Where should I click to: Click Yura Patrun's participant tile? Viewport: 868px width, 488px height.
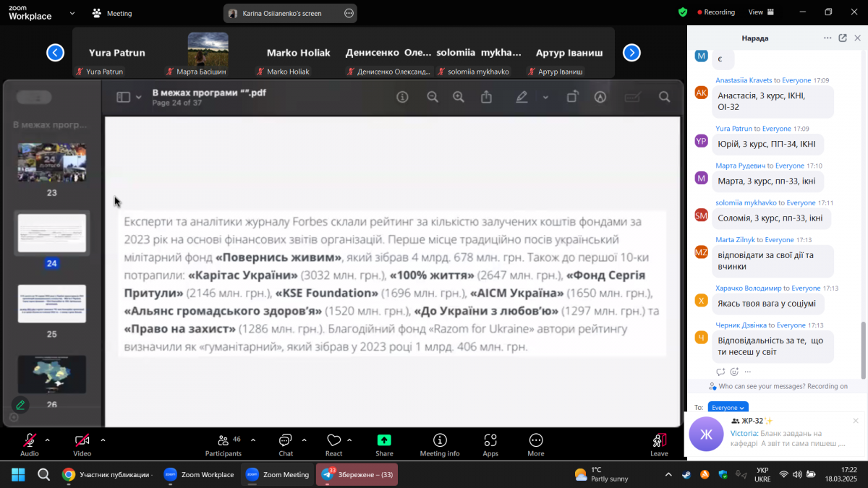point(116,53)
